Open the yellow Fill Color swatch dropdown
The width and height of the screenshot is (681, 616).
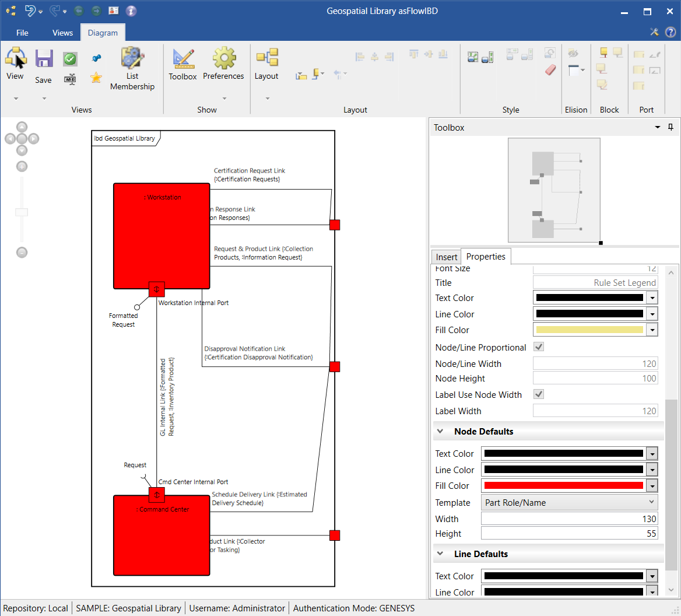652,330
